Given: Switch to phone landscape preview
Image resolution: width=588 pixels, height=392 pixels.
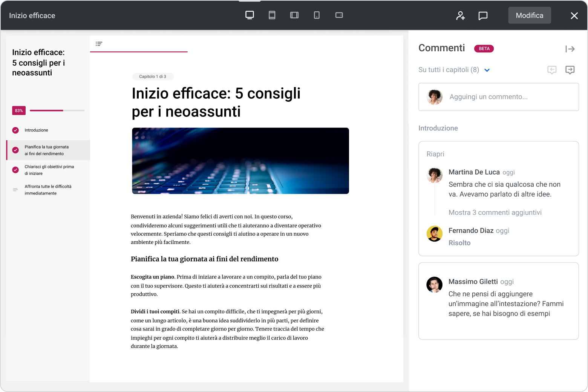Looking at the screenshot, I should pyautogui.click(x=339, y=15).
